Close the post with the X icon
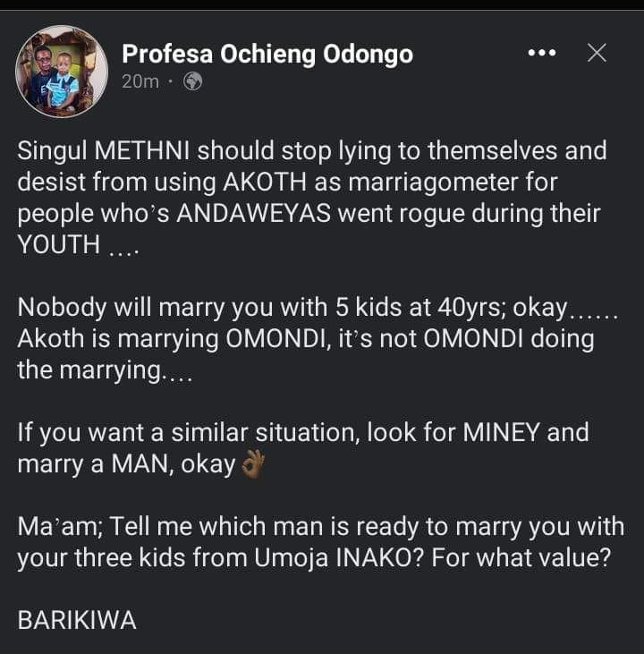644x654 pixels. click(x=597, y=54)
